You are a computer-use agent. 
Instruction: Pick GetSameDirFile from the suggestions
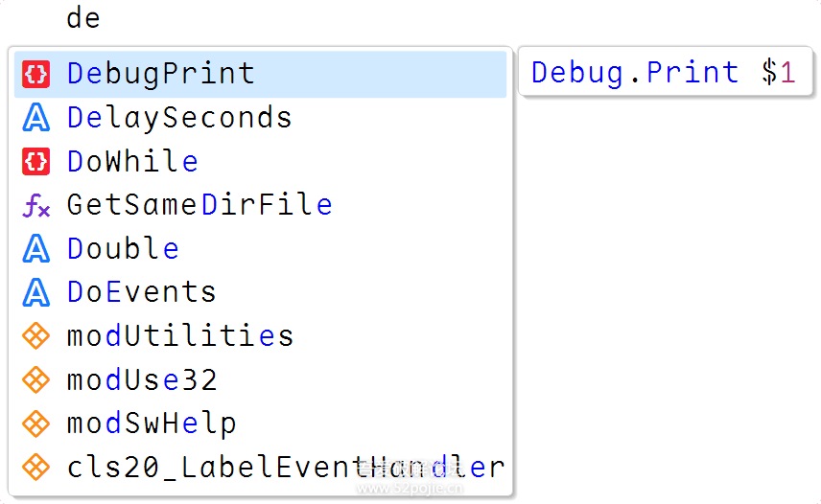[x=199, y=205]
